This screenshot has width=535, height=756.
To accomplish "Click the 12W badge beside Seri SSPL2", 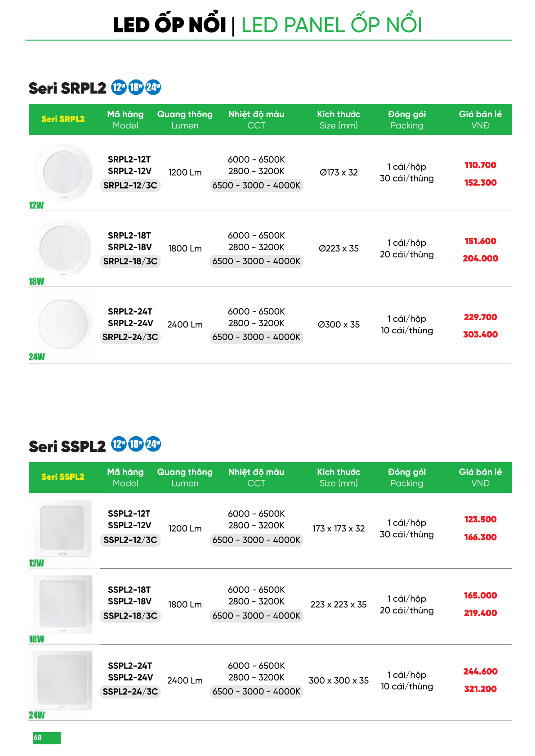I will [119, 444].
